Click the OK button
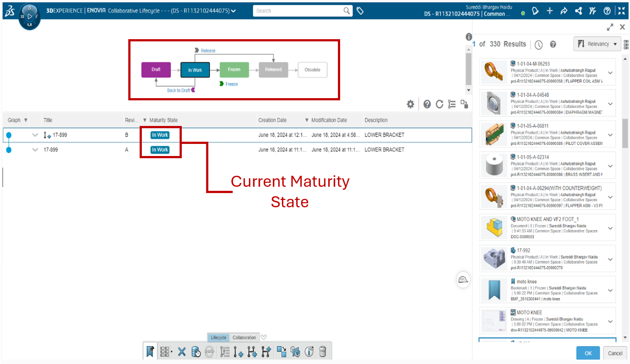The width and height of the screenshot is (630, 364). 588,353
